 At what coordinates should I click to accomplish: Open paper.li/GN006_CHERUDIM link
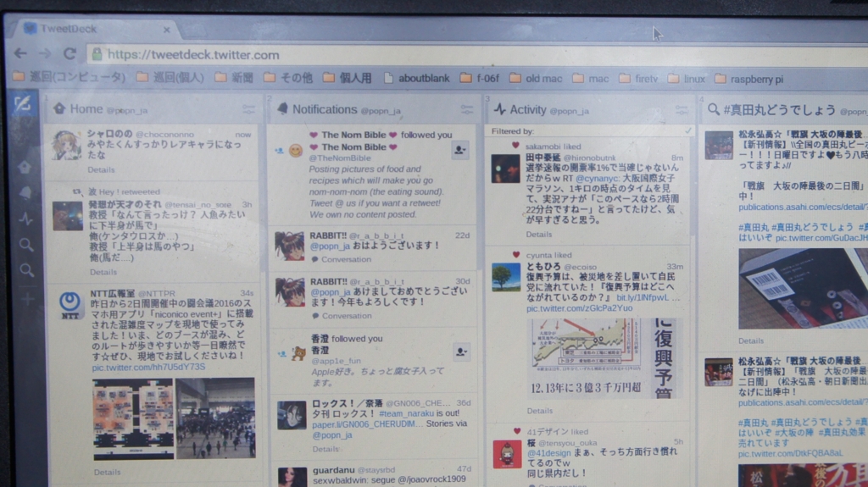coord(368,424)
